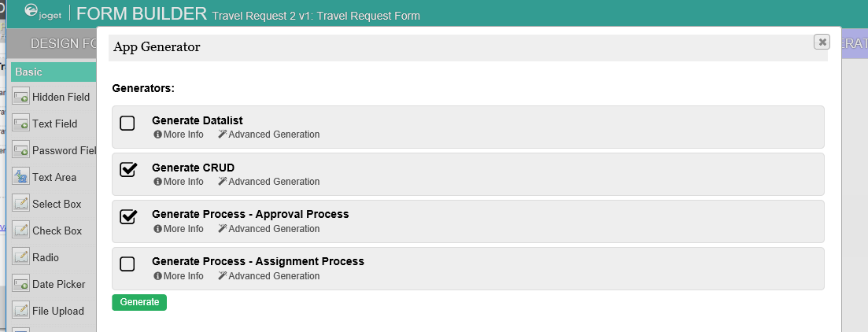Screen dimensions: 868x332
Task: Click the File Upload element icon
Action: coord(21,311)
